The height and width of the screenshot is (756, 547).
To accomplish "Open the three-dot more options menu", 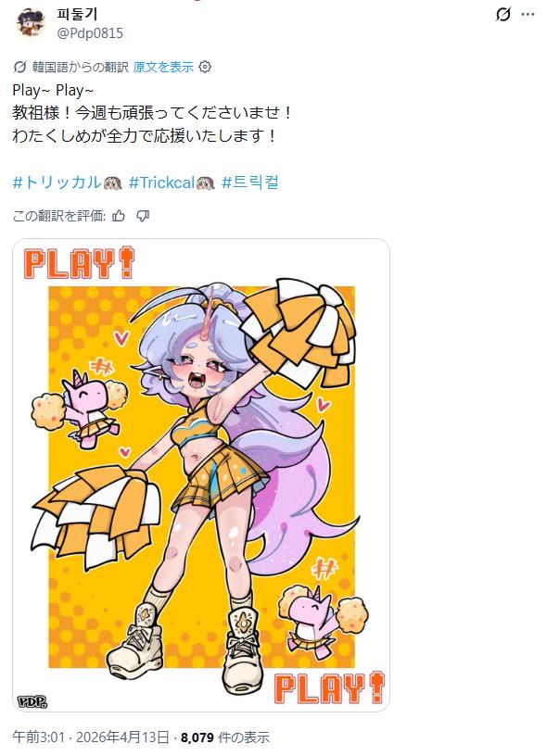I will click(528, 15).
